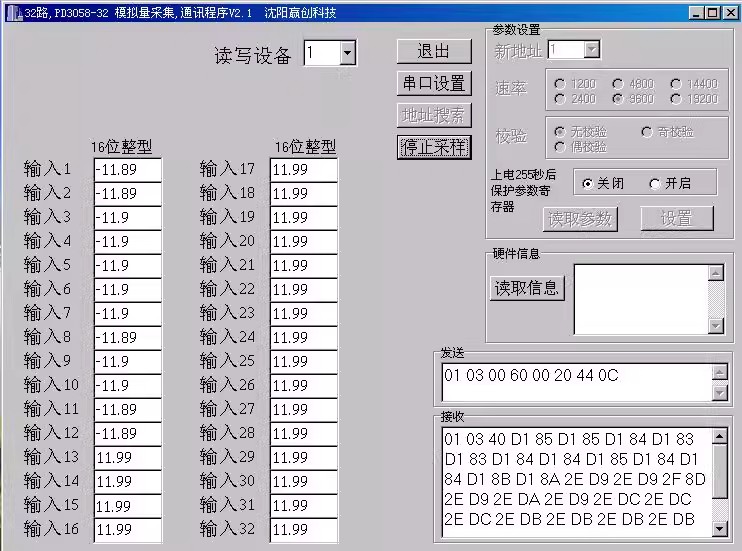Open the 读写设备 device dropdown
This screenshot has width=742, height=551.
pos(347,53)
